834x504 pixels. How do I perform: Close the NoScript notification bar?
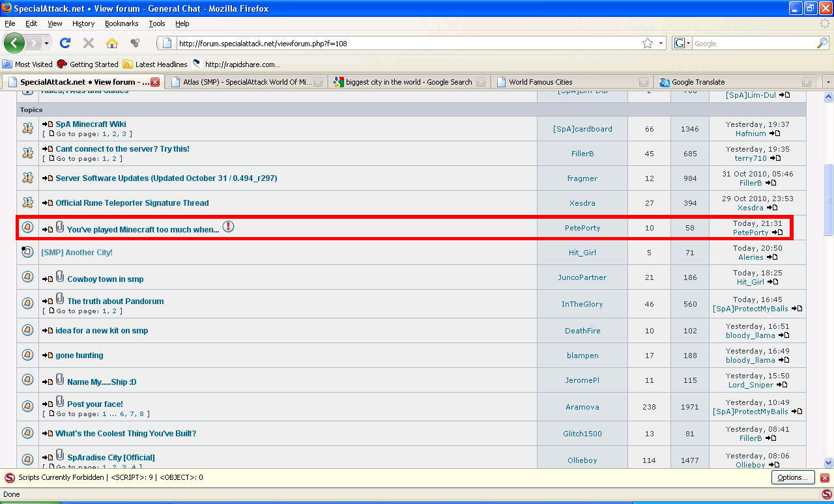(825, 477)
